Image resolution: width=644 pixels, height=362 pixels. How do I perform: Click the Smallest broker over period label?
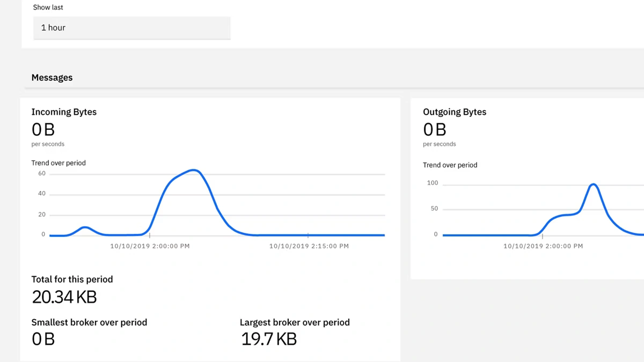(89, 322)
